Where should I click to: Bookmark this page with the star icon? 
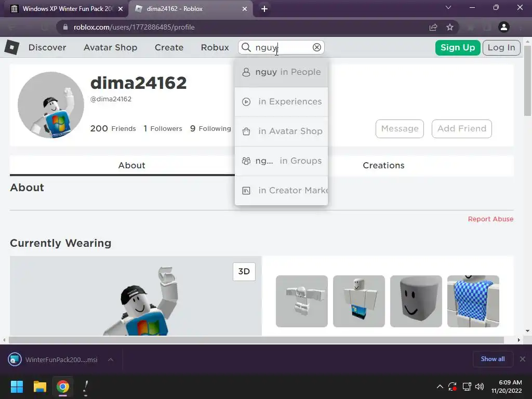coord(449,27)
